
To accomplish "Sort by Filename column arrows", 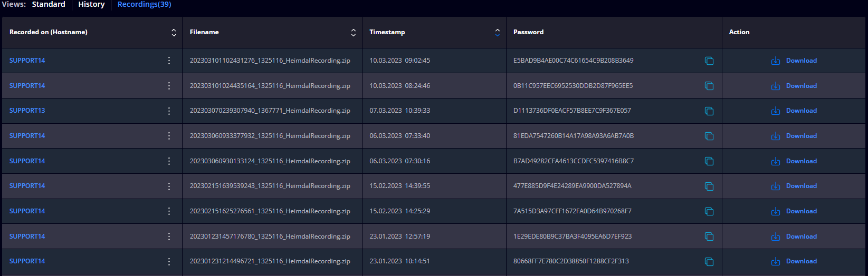I will [354, 33].
